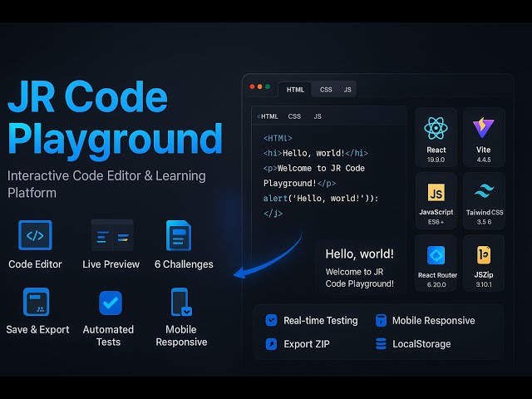Select the inner editor JS tab
Image resolution: width=532 pixels, height=399 pixels.
pos(318,116)
